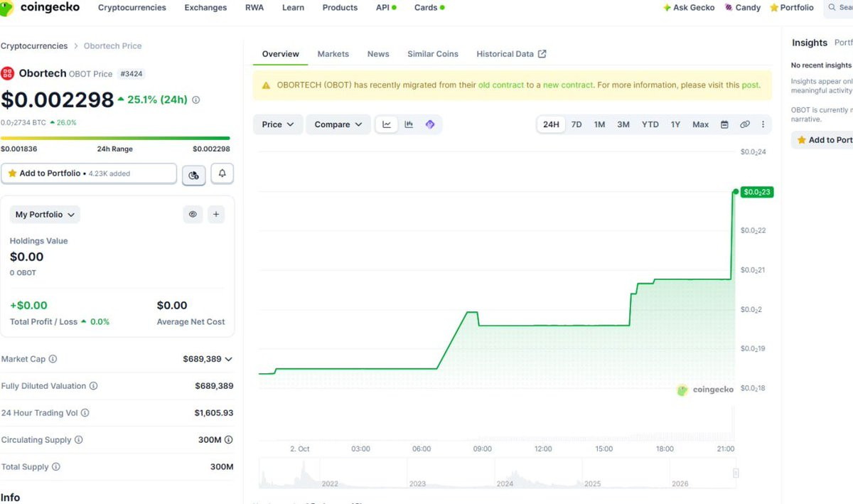Open the calendar date range picker
The width and height of the screenshot is (853, 504).
tap(724, 124)
